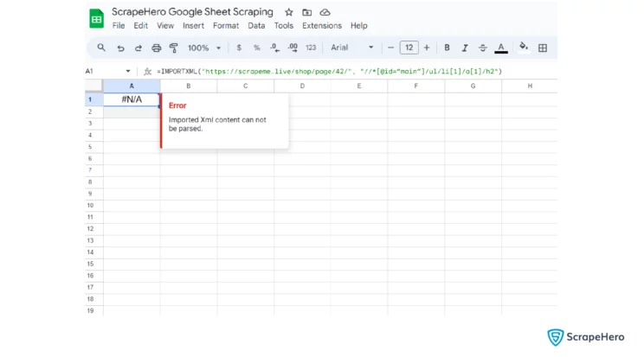Open the zoom 100% dropdown
Viewport: 644px width, 357px height.
(204, 48)
